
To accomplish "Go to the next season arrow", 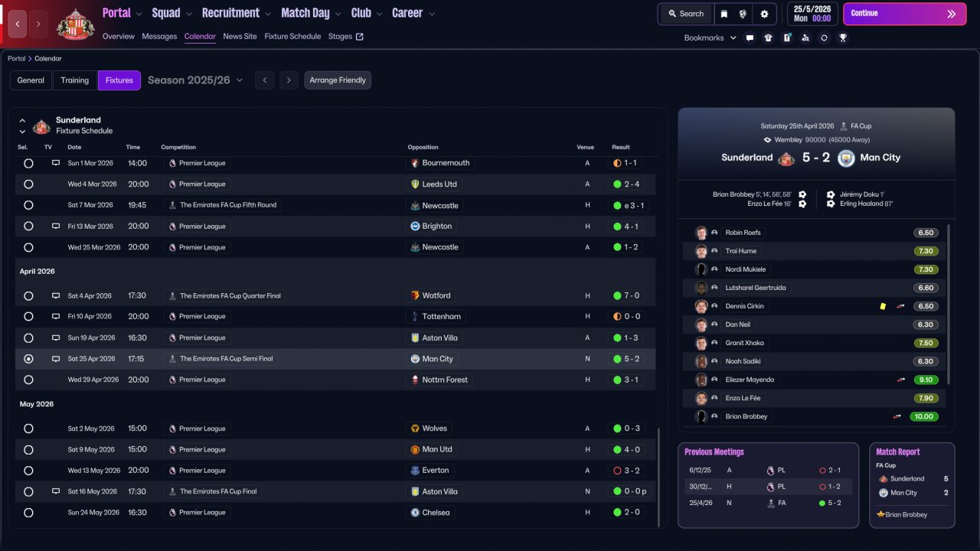I will click(289, 80).
